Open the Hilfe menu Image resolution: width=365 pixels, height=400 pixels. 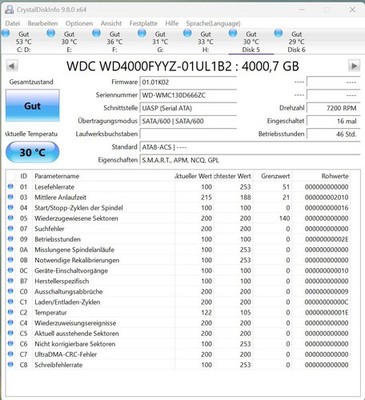pyautogui.click(x=172, y=23)
